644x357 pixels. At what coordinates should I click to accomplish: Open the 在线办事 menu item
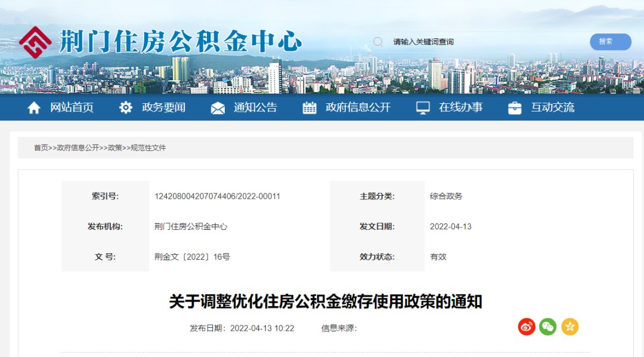pyautogui.click(x=460, y=107)
